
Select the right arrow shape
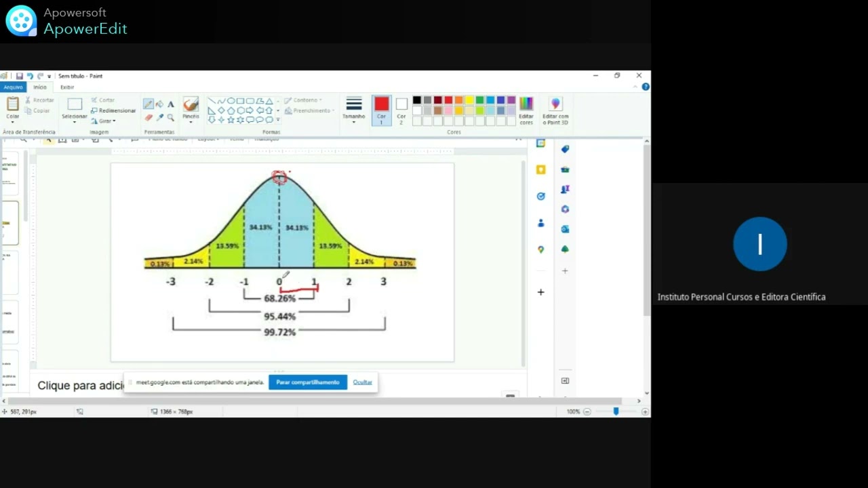(x=250, y=110)
